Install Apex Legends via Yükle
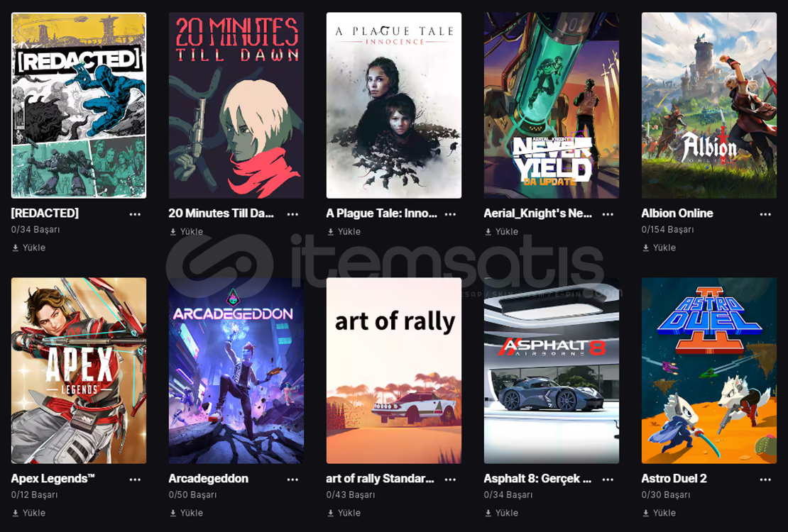Screen dimensions: 788x532 (28, 513)
